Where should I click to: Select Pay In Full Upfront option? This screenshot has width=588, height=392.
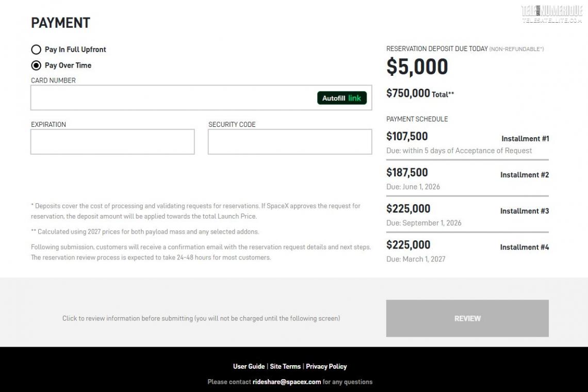pos(36,50)
